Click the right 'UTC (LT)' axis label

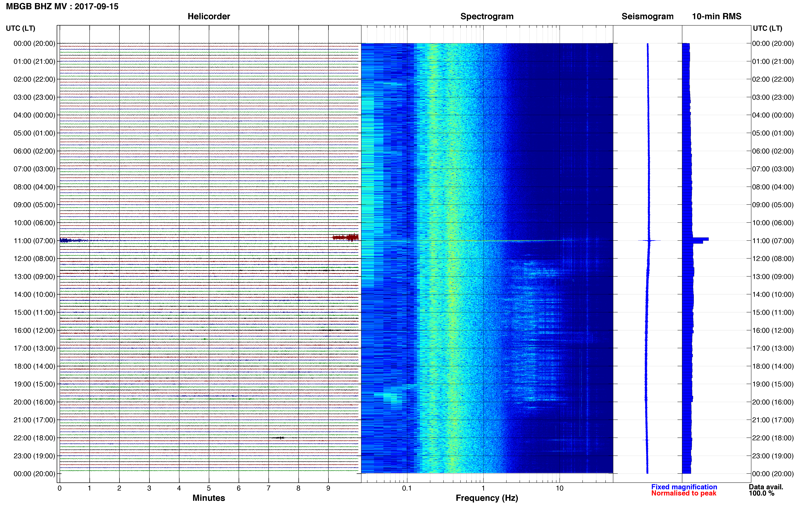[x=767, y=28]
